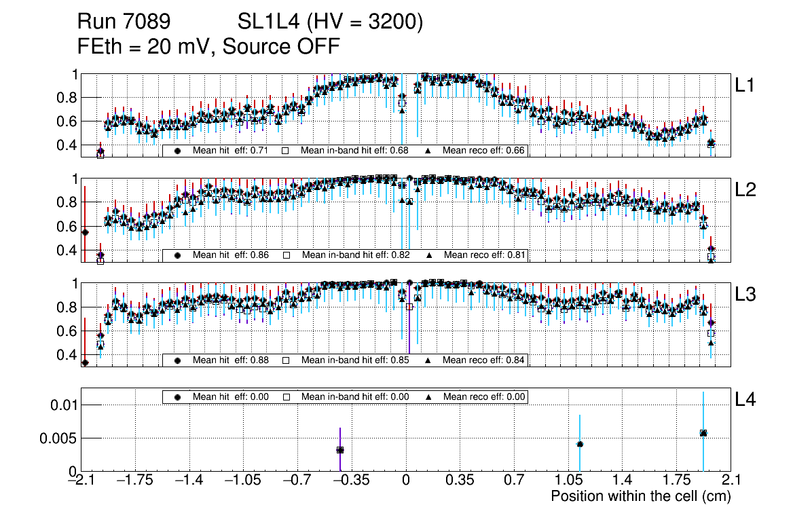Select the triangle marker in L2 legend
This screenshot has height=524, width=812.
point(428,255)
